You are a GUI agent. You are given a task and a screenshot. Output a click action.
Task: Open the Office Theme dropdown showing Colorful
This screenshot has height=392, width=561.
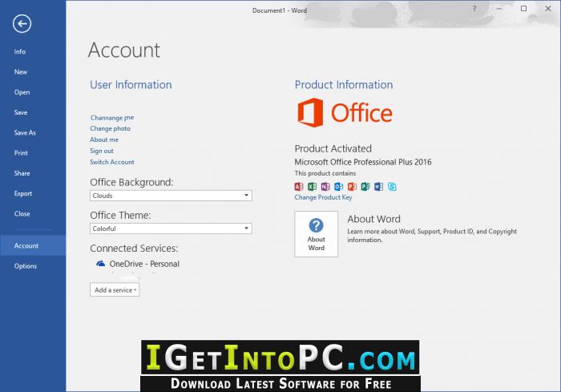[171, 228]
